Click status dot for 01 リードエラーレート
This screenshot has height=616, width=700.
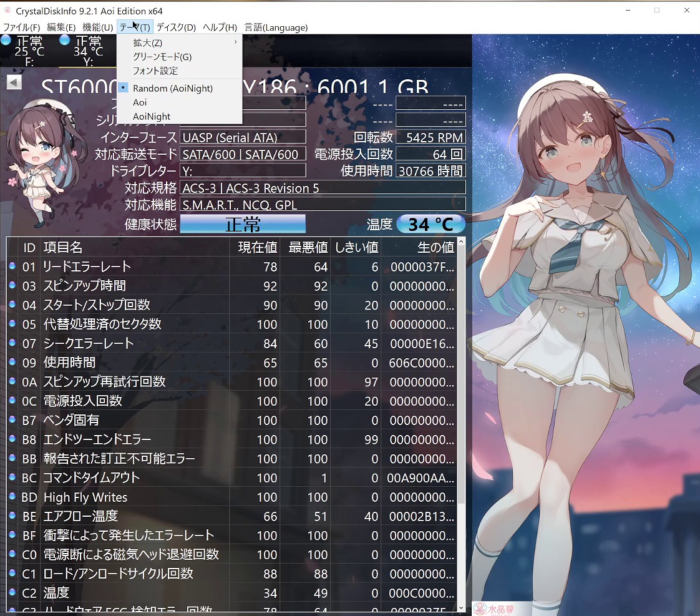[12, 266]
